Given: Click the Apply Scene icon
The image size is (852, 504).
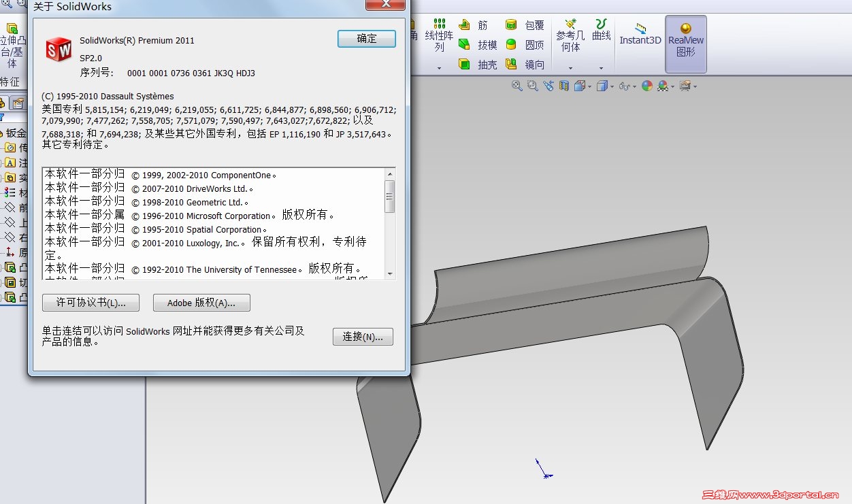Looking at the screenshot, I should pos(662,86).
